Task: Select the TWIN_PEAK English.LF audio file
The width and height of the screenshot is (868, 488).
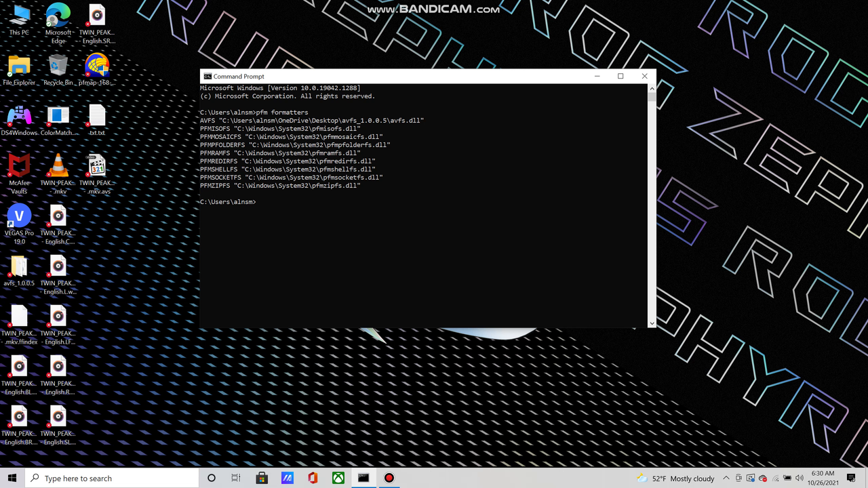Action: tap(58, 325)
